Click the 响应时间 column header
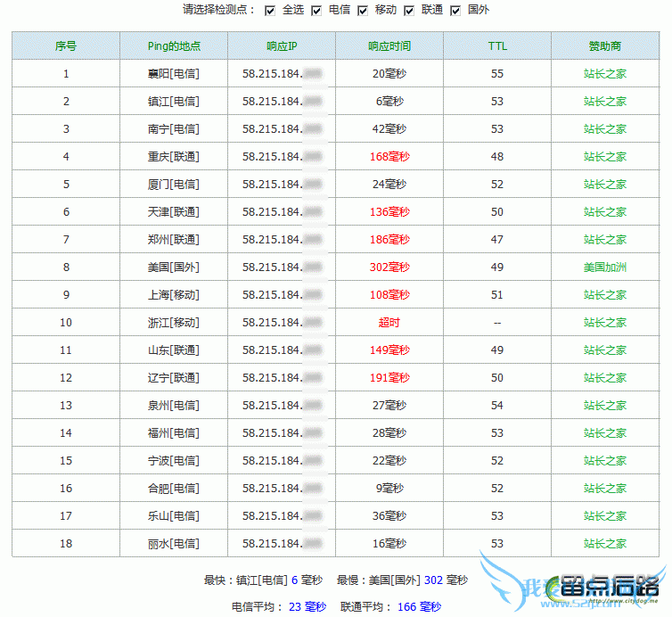The height and width of the screenshot is (617, 672). pos(389,45)
